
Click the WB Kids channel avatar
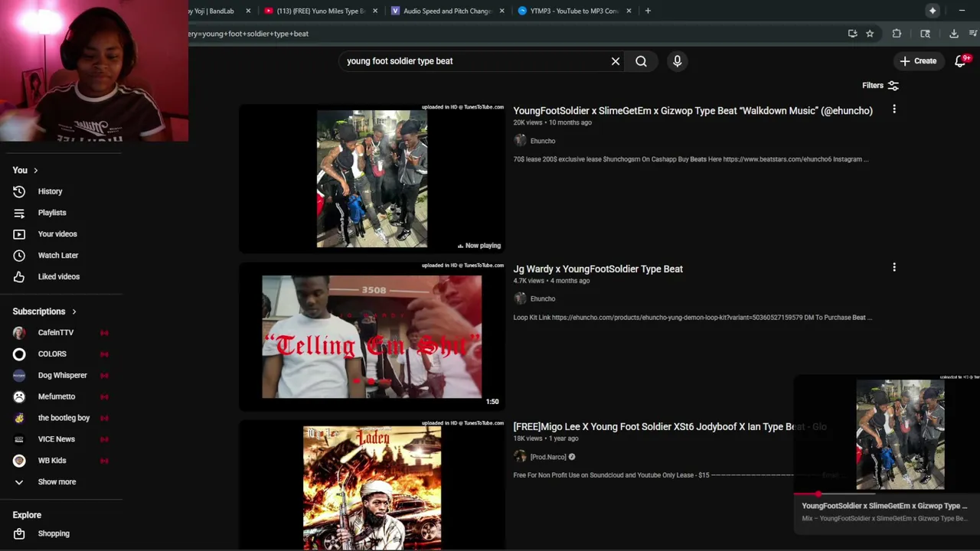pyautogui.click(x=19, y=461)
